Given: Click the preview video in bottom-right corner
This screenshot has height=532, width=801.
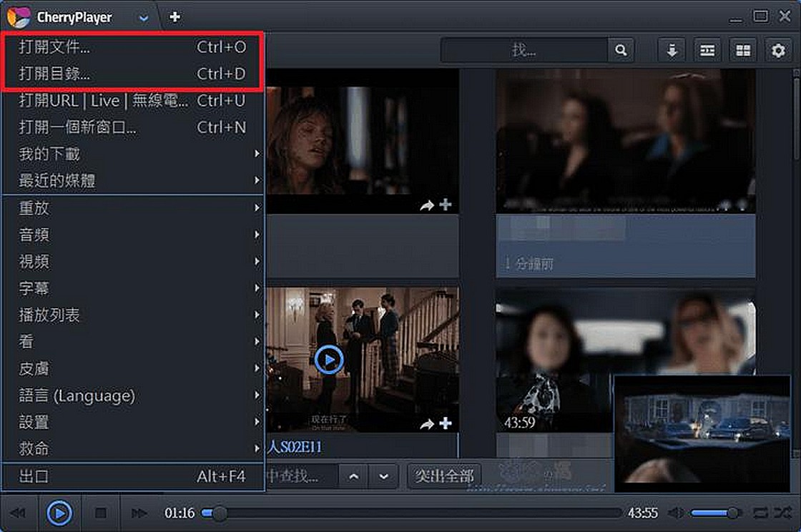Looking at the screenshot, I should [702, 434].
